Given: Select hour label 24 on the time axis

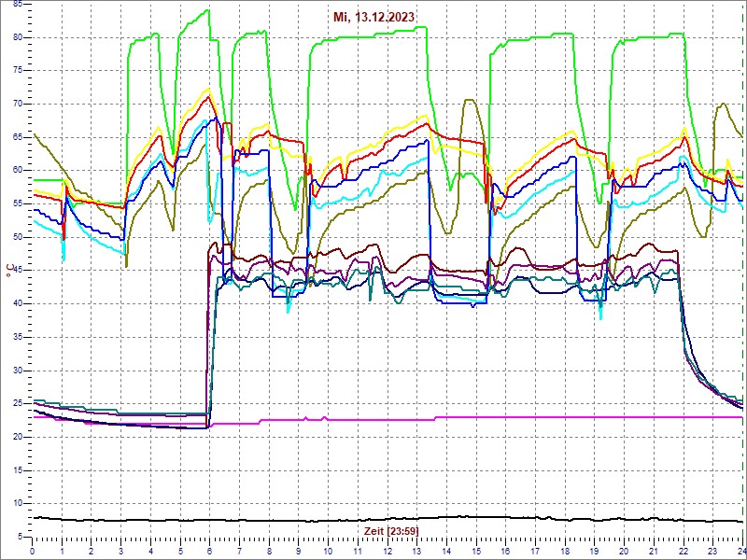Looking at the screenshot, I should 741,550.
